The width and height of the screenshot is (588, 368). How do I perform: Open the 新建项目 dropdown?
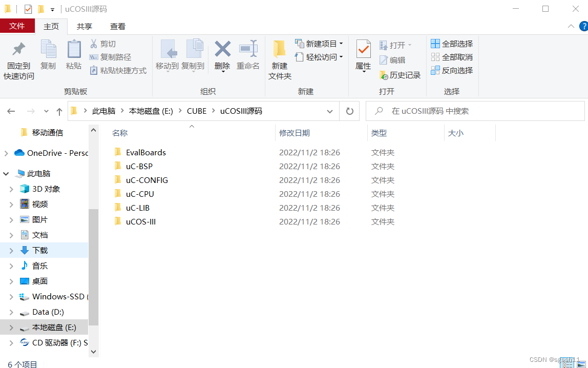(x=319, y=44)
